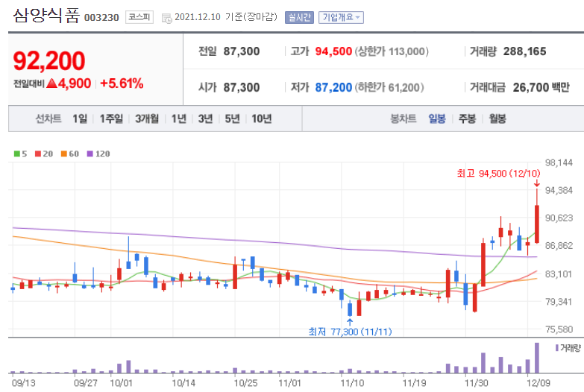The height and width of the screenshot is (392, 584).
Task: Click the 86,862 price axis label
Action: coord(559,246)
